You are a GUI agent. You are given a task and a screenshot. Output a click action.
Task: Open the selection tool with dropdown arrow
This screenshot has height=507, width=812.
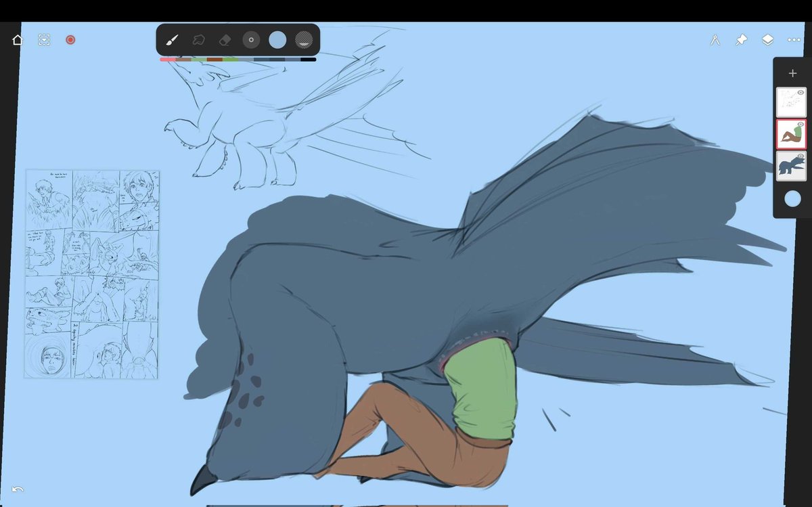click(44, 40)
